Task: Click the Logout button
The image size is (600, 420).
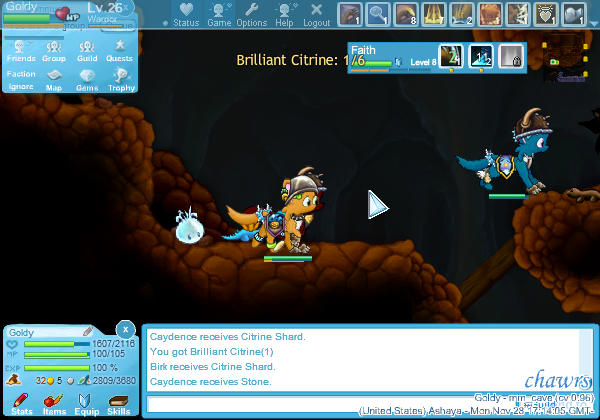Action: coord(316,13)
